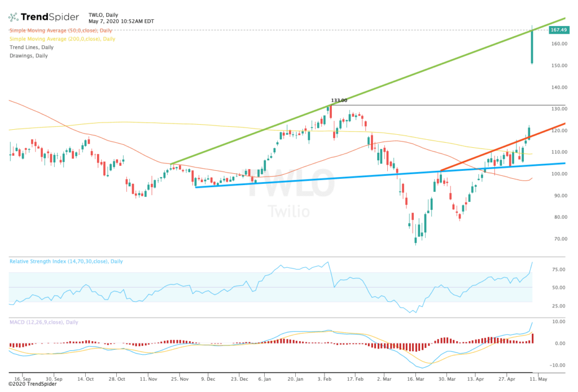The height and width of the screenshot is (392, 578).
Task: Click the '30. Mar' date axis label
Action: click(447, 378)
